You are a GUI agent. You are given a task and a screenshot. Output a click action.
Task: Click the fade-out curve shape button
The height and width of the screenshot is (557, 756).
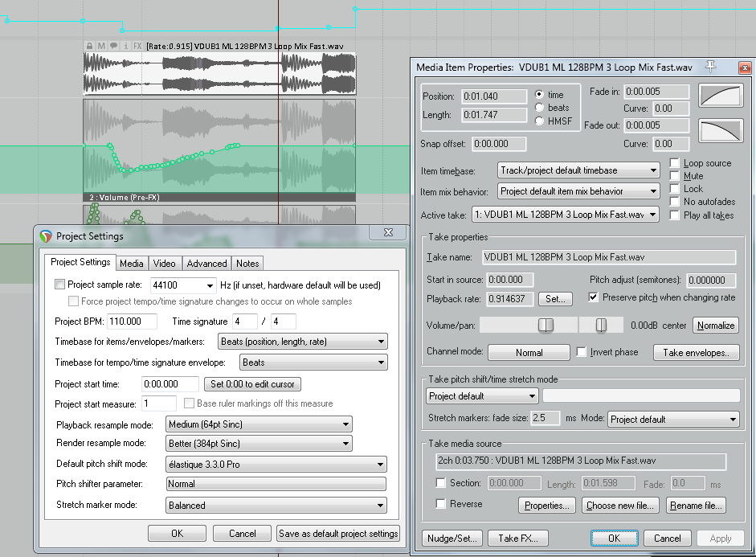(719, 131)
